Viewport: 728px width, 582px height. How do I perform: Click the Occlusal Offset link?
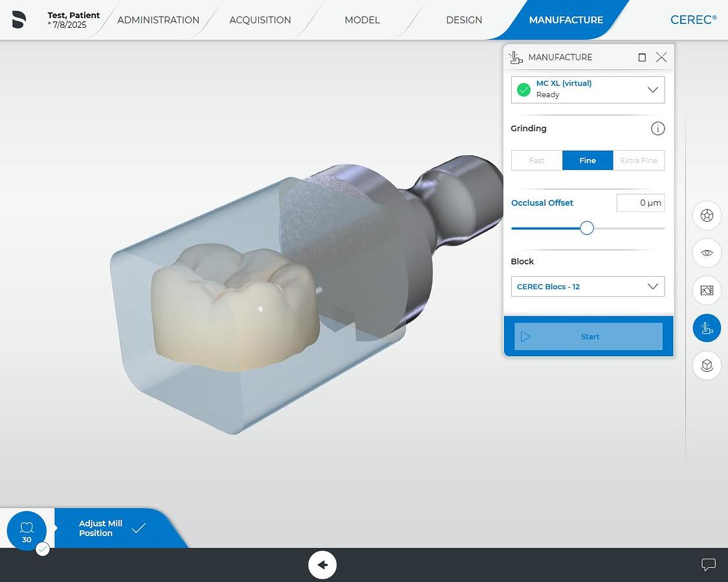coord(542,202)
